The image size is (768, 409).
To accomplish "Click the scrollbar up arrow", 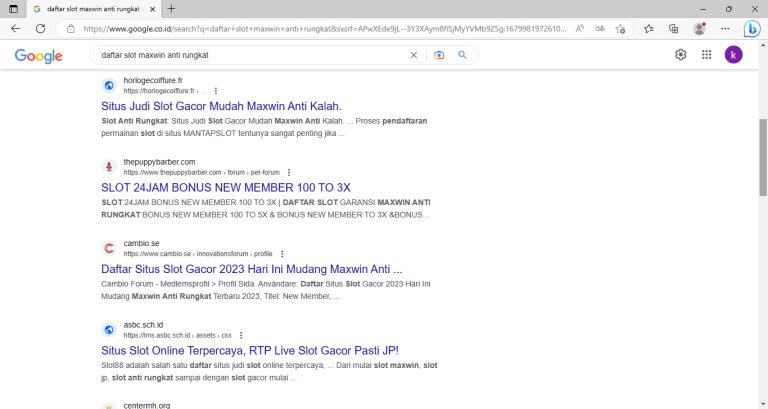I will point(763,45).
